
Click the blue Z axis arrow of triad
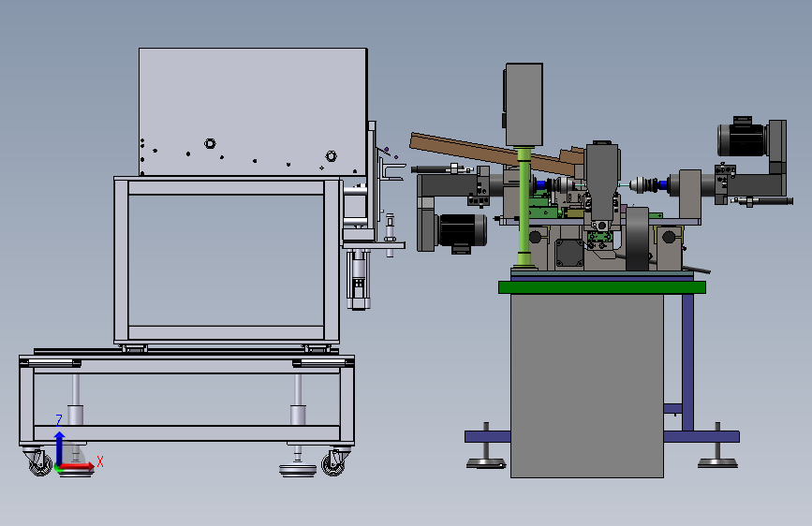coord(60,447)
